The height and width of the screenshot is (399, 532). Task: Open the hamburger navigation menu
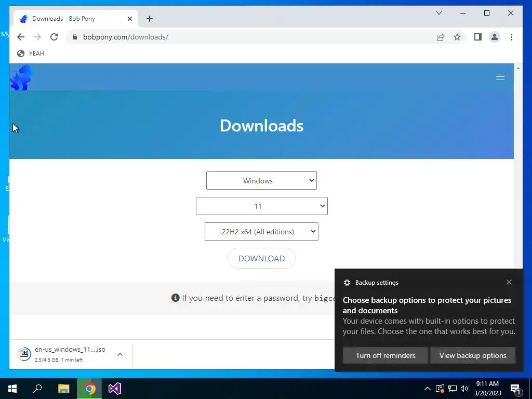coord(500,77)
